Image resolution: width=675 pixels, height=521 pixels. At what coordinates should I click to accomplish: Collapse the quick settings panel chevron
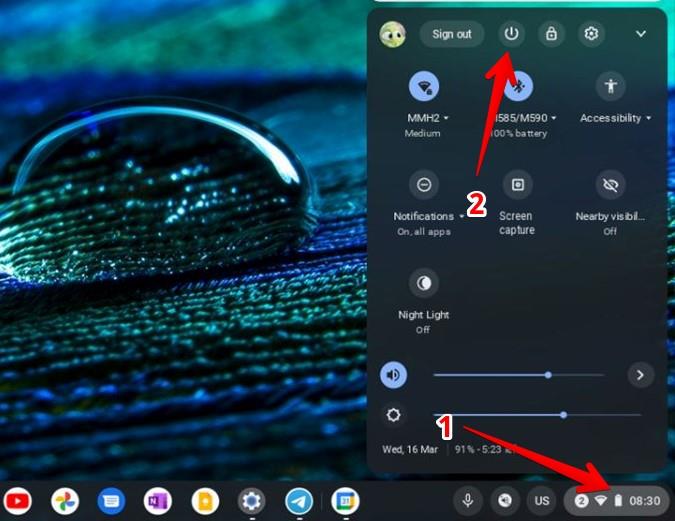[x=641, y=34]
